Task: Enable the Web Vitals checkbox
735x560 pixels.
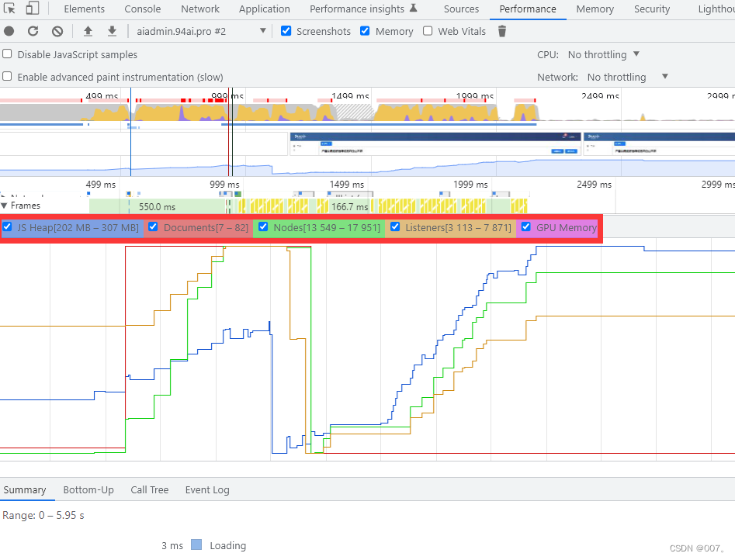Action: coord(428,31)
